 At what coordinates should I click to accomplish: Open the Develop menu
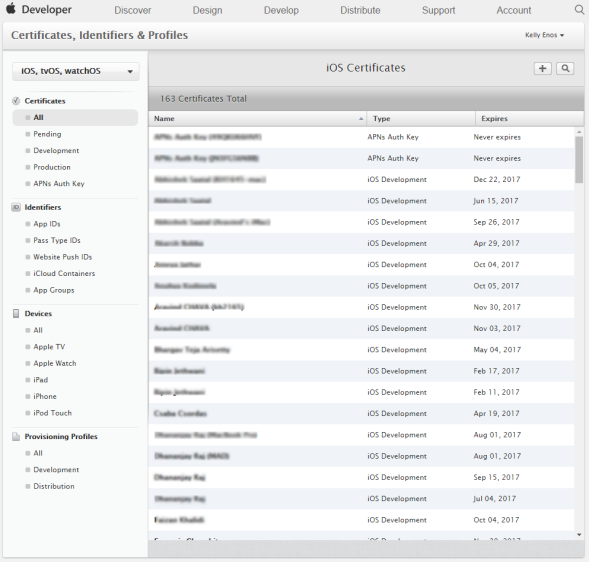[x=281, y=10]
